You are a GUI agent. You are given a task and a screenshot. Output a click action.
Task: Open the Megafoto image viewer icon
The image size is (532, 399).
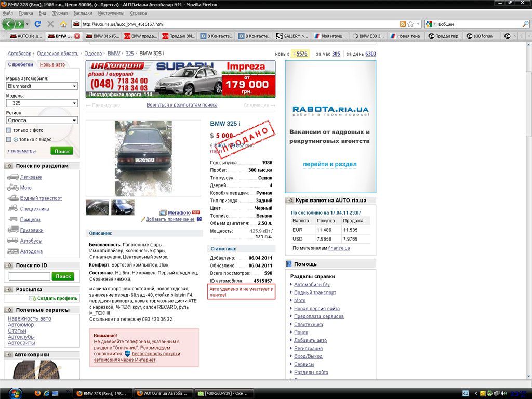point(163,212)
